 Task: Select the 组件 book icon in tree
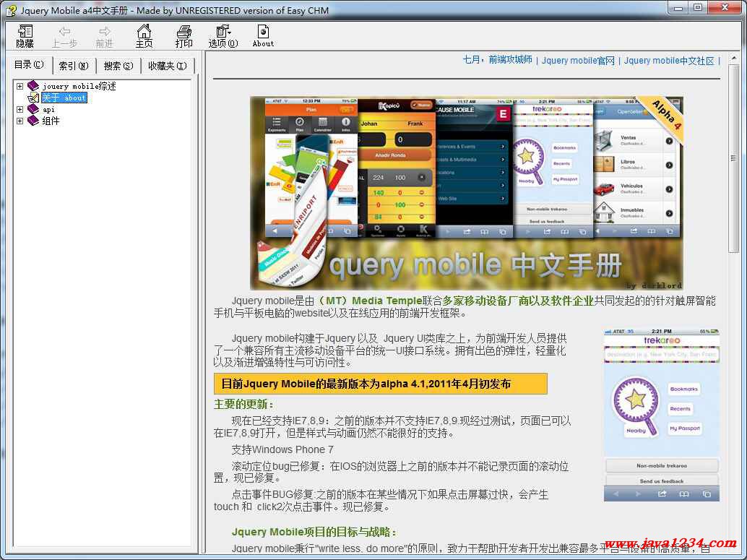[x=33, y=121]
